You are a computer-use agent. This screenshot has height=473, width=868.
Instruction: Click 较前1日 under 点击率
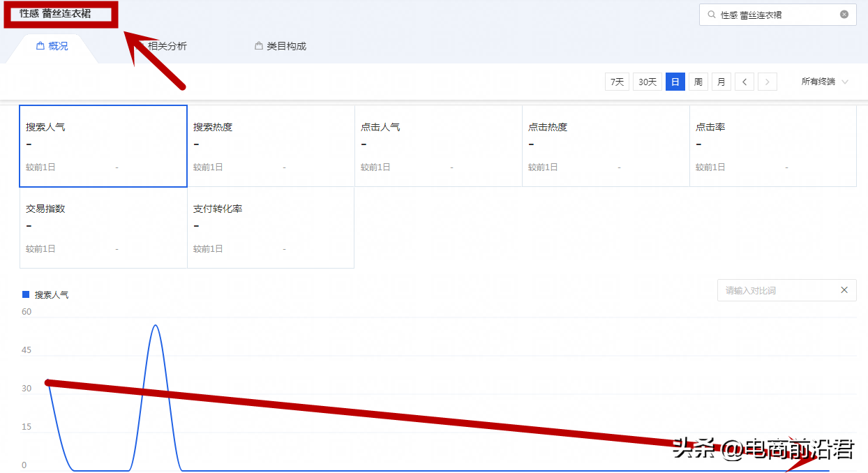click(710, 167)
